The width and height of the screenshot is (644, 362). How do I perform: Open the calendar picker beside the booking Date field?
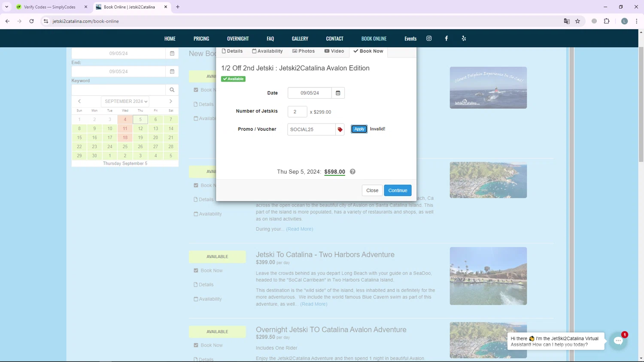pyautogui.click(x=338, y=93)
